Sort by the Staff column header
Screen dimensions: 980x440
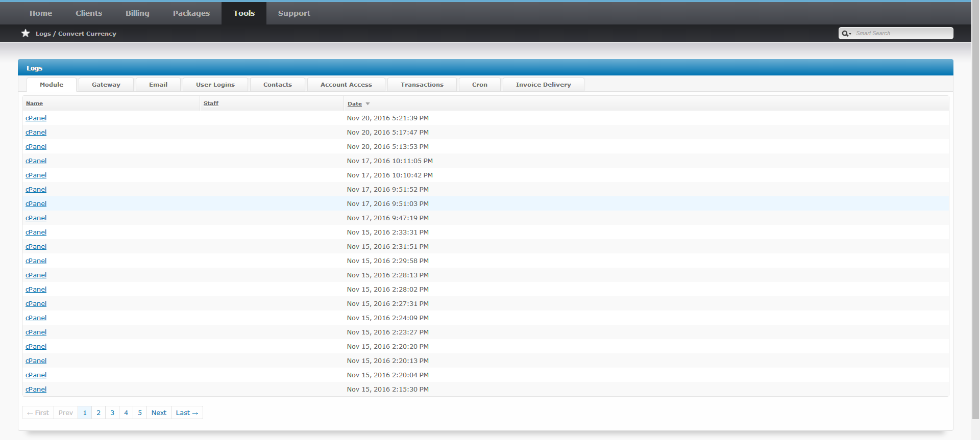pos(211,103)
